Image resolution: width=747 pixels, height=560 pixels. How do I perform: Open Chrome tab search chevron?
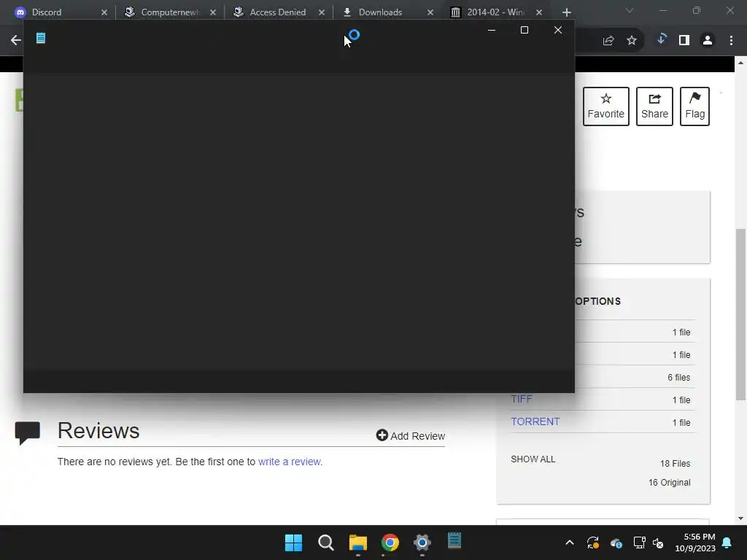(x=630, y=10)
